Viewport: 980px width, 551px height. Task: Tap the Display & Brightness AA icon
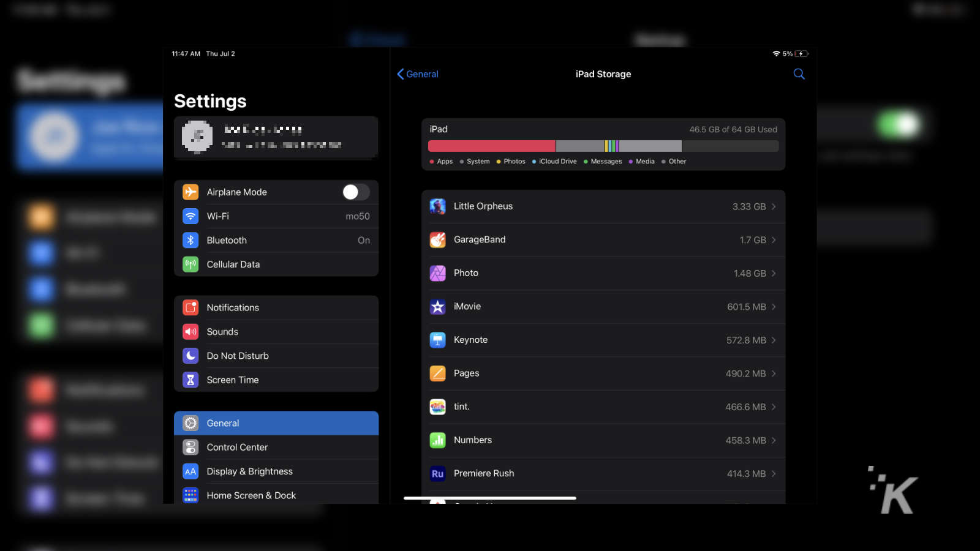(190, 471)
